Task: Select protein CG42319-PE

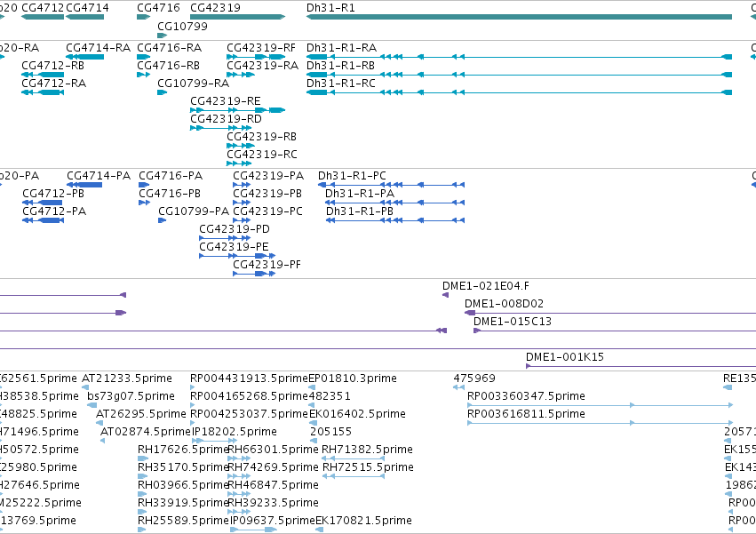Action: 237,256
